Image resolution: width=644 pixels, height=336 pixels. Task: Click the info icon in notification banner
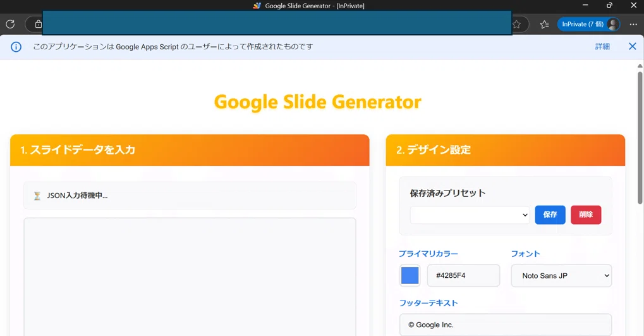click(16, 47)
